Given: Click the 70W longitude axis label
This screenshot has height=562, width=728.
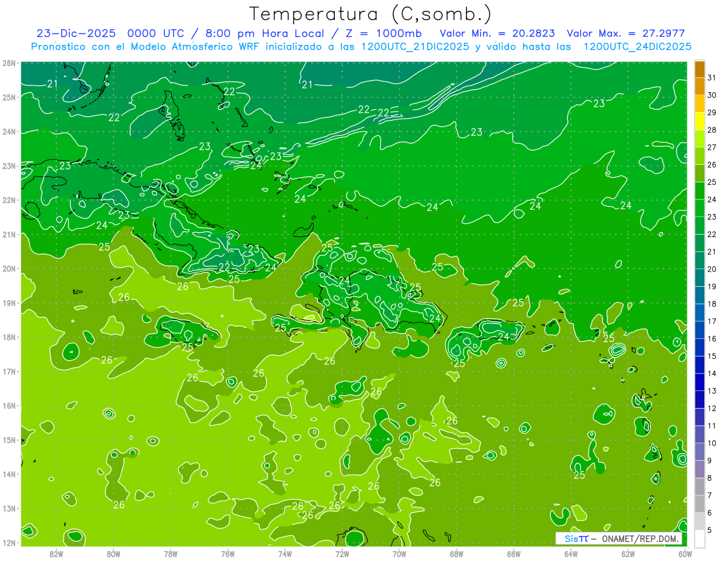Looking at the screenshot, I should pyautogui.click(x=399, y=554).
